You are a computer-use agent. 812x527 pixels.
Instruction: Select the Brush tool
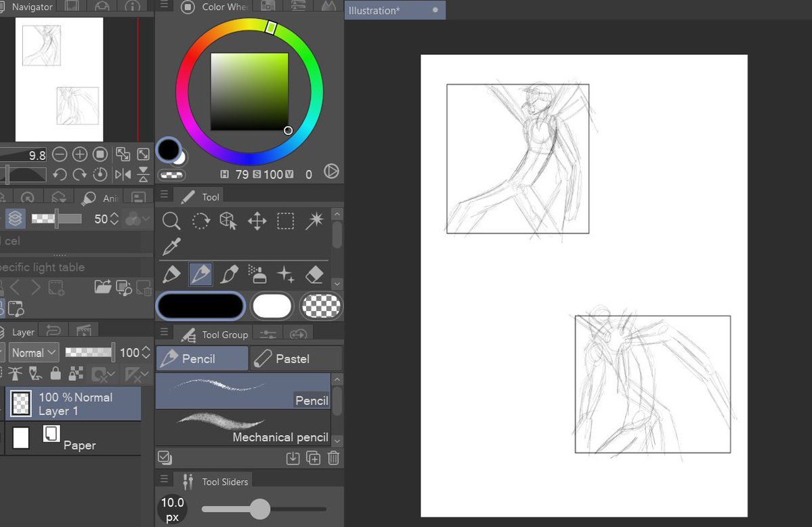click(229, 274)
